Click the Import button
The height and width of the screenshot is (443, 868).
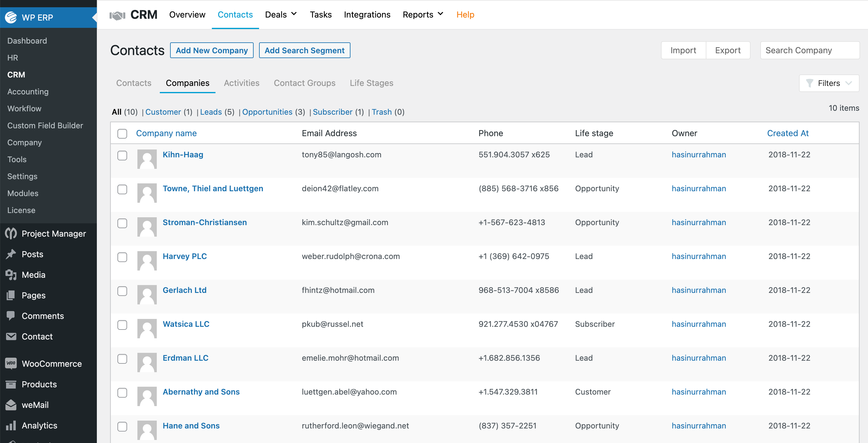(683, 50)
